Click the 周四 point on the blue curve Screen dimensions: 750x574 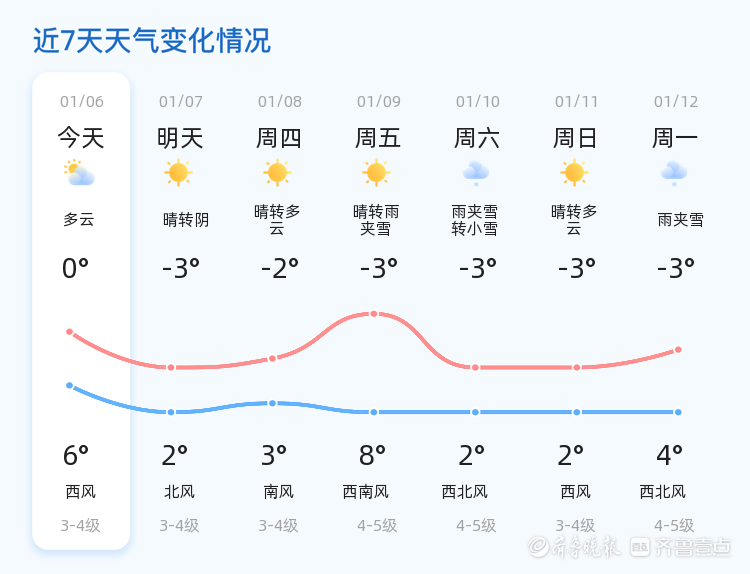click(272, 403)
